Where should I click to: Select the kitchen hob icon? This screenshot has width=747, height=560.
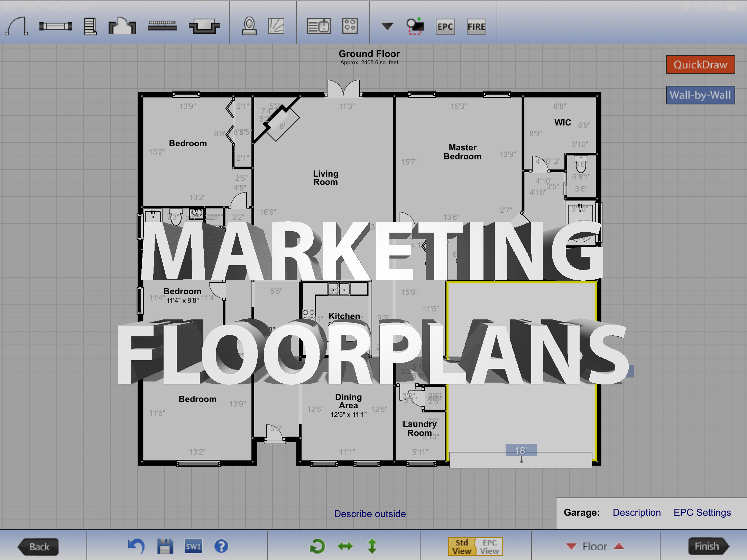click(x=350, y=26)
